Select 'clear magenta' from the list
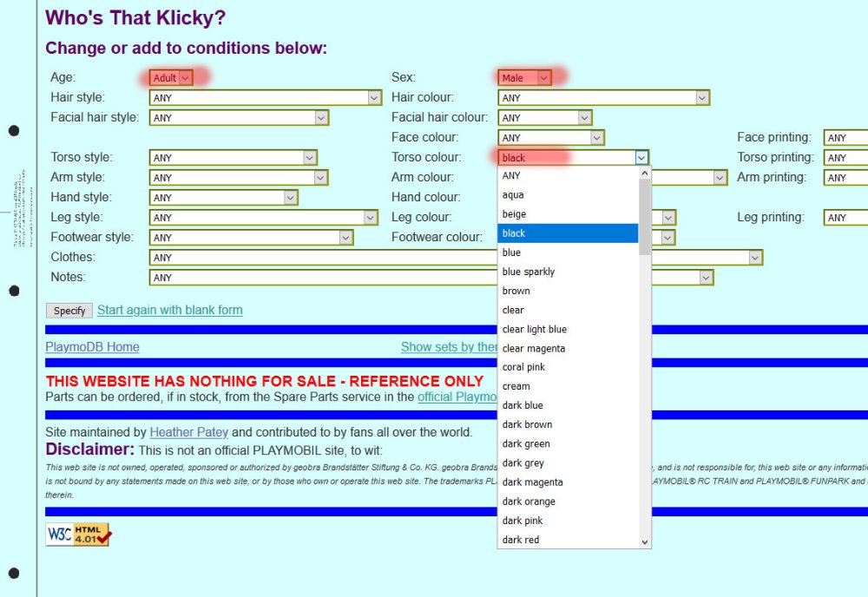The height and width of the screenshot is (597, 868). (x=533, y=348)
